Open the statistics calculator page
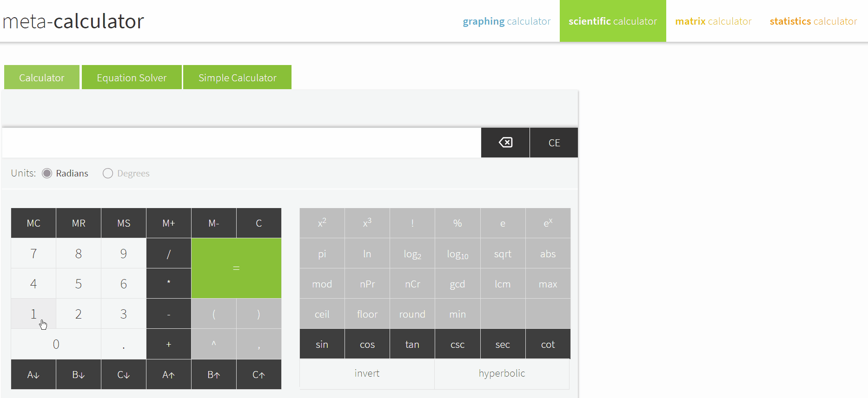This screenshot has width=868, height=398. (813, 21)
